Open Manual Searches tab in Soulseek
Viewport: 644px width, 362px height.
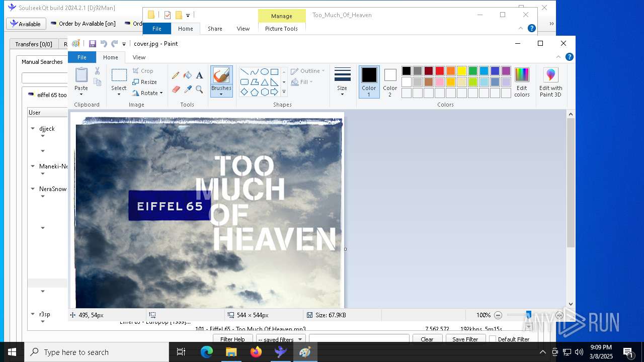42,62
